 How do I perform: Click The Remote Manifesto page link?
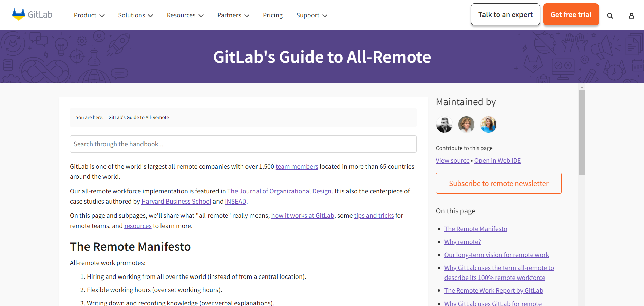[476, 229]
